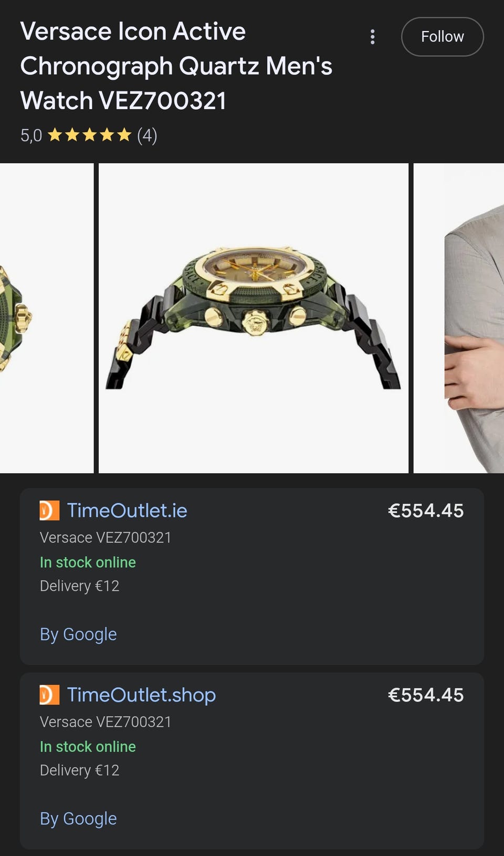Tap the 5,0 rating score text
Viewport: 504px width, 856px height.
point(31,135)
